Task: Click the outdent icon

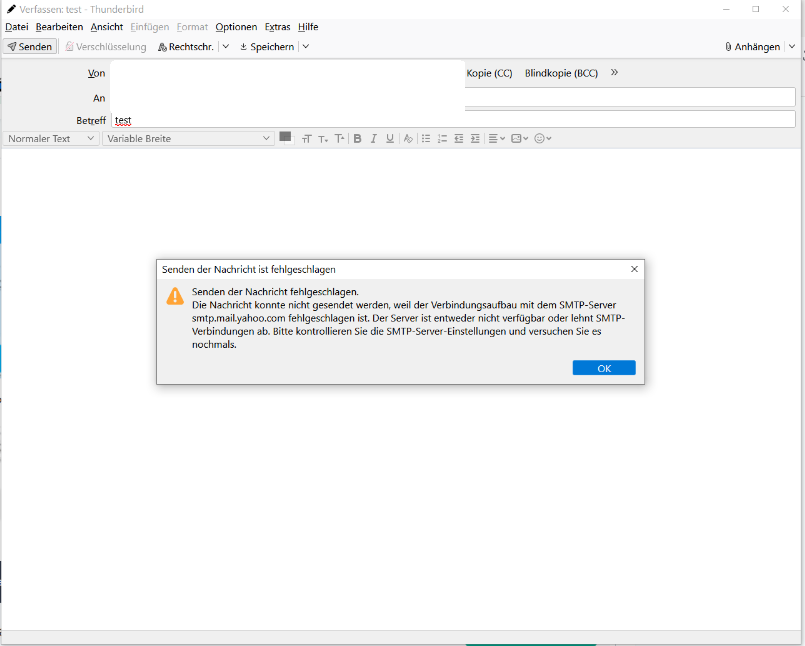Action: pos(459,139)
